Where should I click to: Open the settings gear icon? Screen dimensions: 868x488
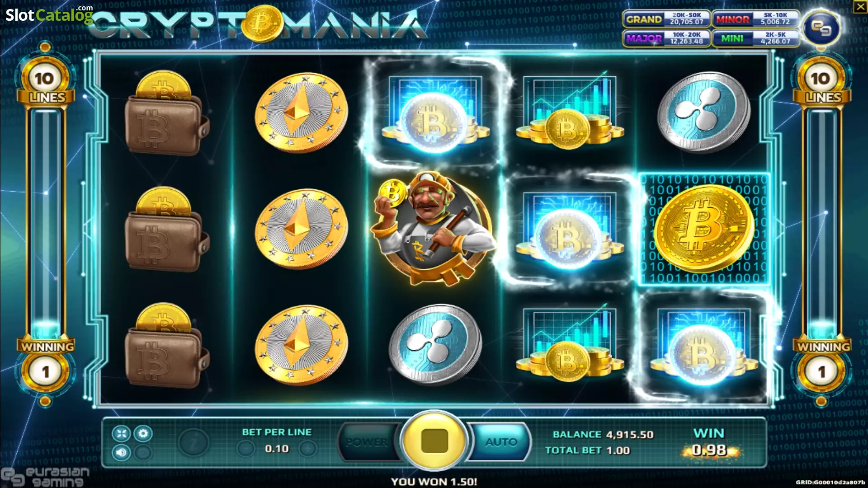pyautogui.click(x=143, y=434)
